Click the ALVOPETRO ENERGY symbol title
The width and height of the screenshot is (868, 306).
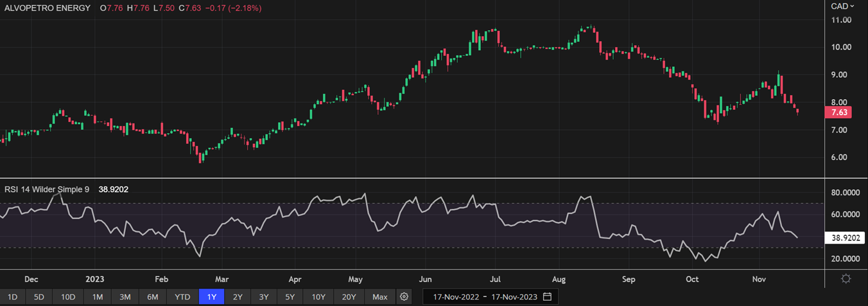click(48, 8)
